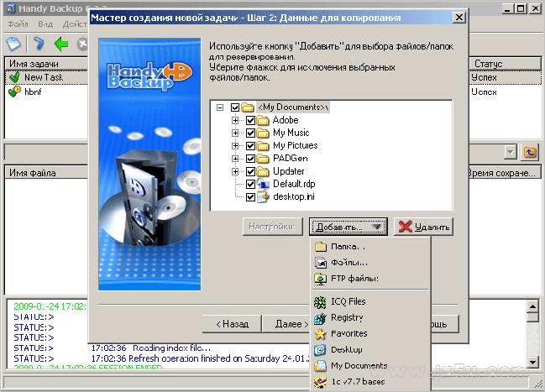The height and width of the screenshot is (392, 545).
Task: Expand the My Music folder node
Action: pyautogui.click(x=235, y=133)
